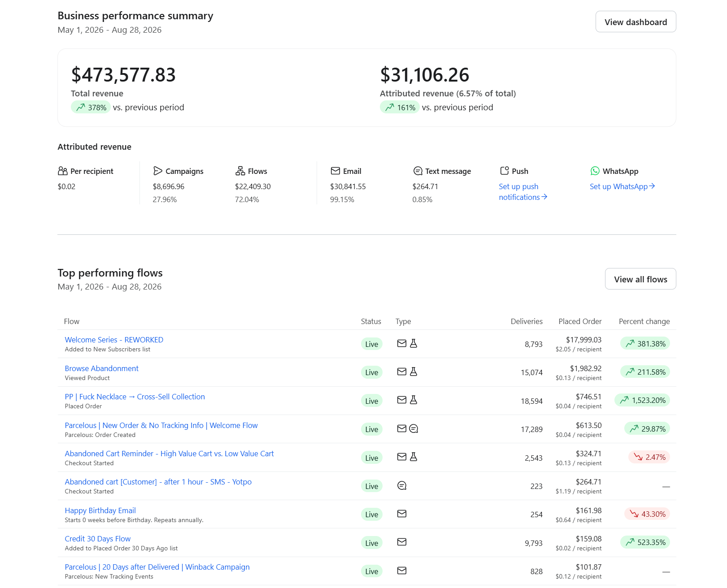This screenshot has width=727, height=588.
Task: Open Abandoned Cart Reminder High Value flow
Action: pos(169,454)
